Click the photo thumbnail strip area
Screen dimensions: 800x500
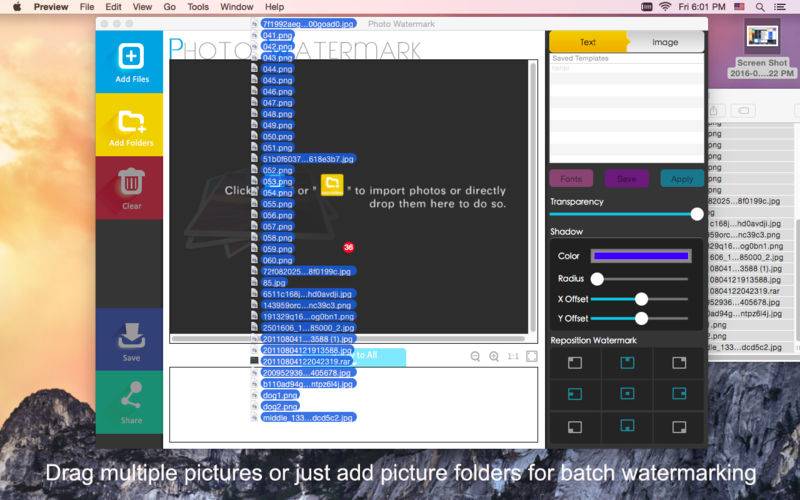tap(354, 404)
